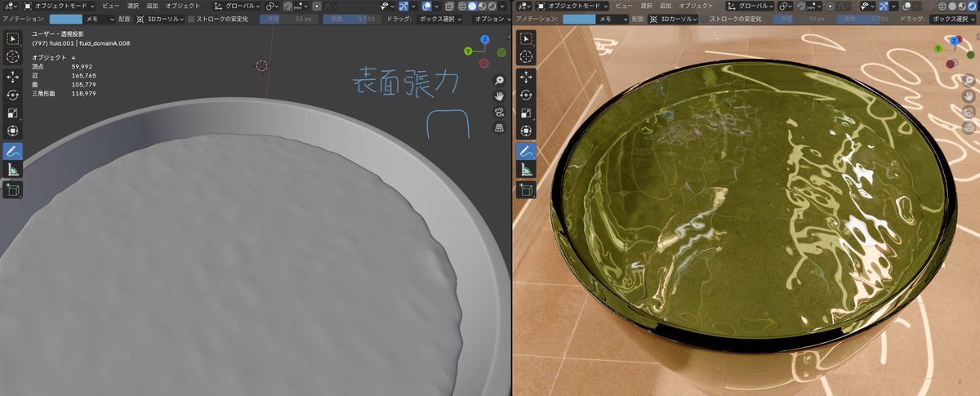The image size is (980, 396).
Task: Select the Move tool in left viewport
Action: pyautogui.click(x=13, y=77)
